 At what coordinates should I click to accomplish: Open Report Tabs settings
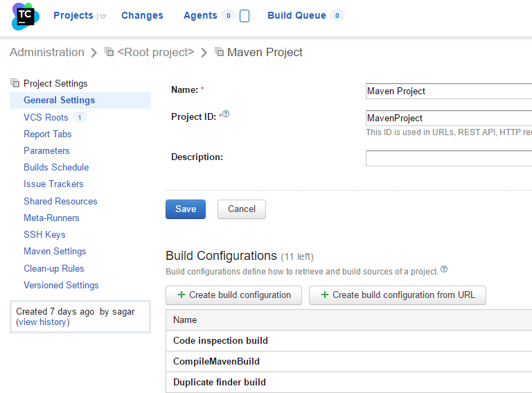pyautogui.click(x=48, y=134)
